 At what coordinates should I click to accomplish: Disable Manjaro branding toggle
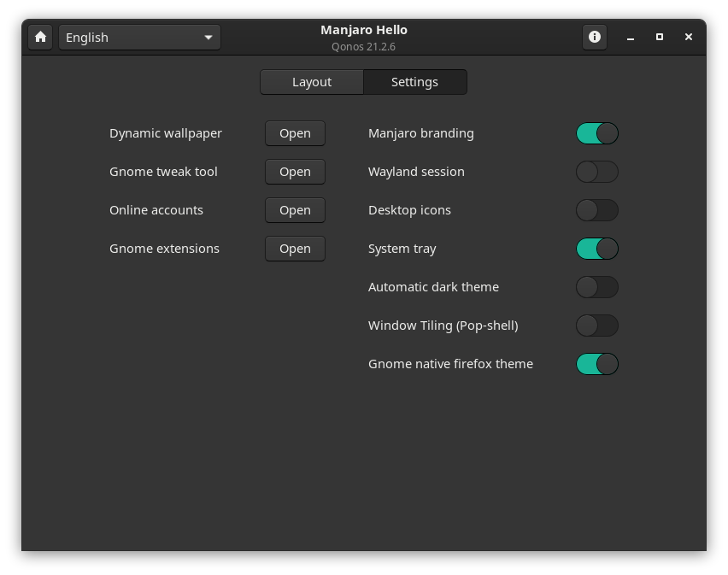[x=596, y=133]
